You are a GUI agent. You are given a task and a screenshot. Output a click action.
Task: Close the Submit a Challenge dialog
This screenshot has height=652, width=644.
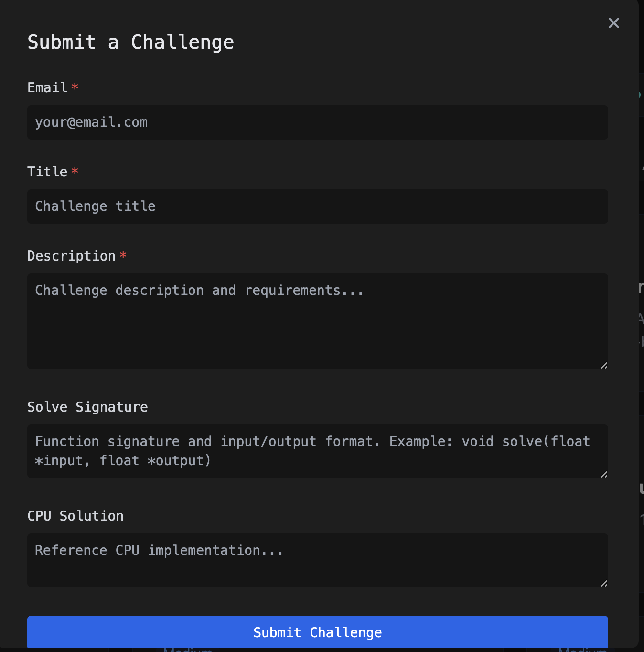[614, 23]
